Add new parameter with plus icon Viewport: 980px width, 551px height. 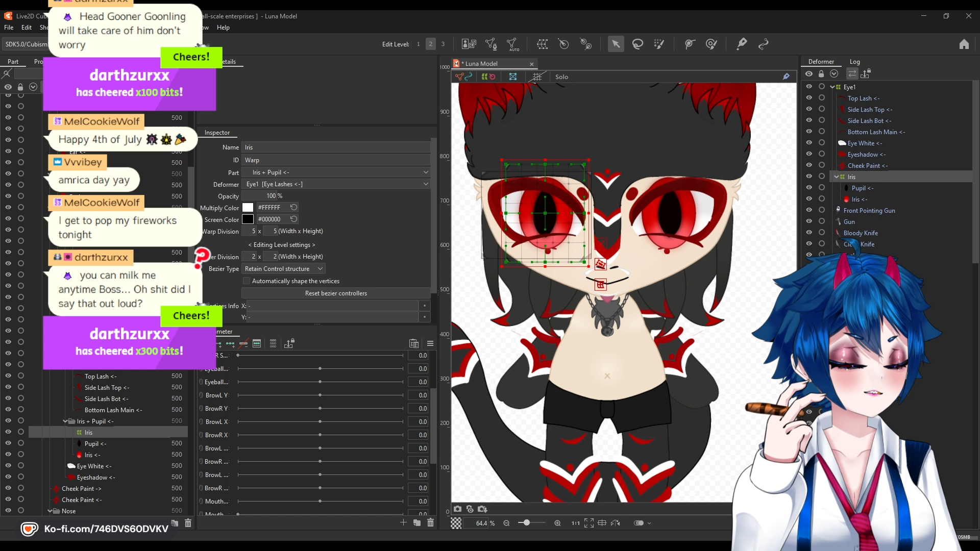(x=403, y=522)
